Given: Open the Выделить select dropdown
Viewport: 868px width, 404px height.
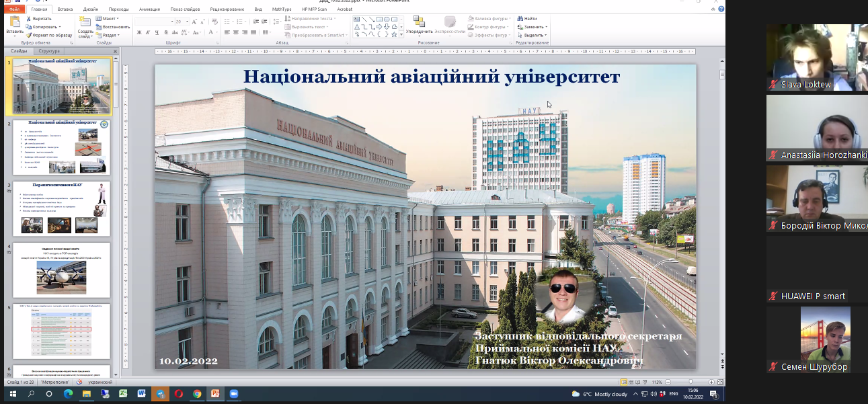Looking at the screenshot, I should pos(534,35).
